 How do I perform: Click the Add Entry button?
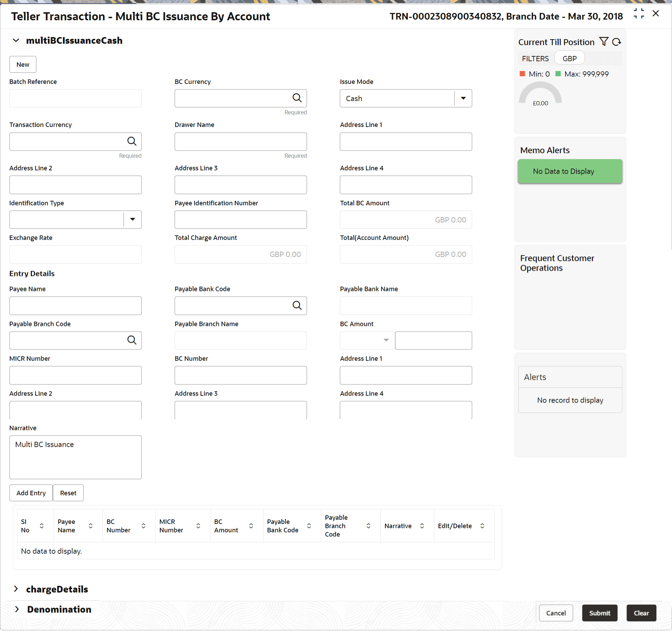pyautogui.click(x=31, y=493)
